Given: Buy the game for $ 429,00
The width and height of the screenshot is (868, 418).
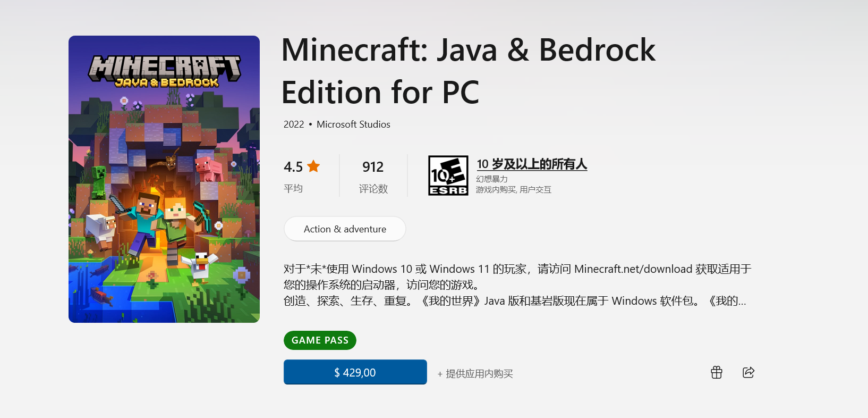Looking at the screenshot, I should tap(355, 372).
